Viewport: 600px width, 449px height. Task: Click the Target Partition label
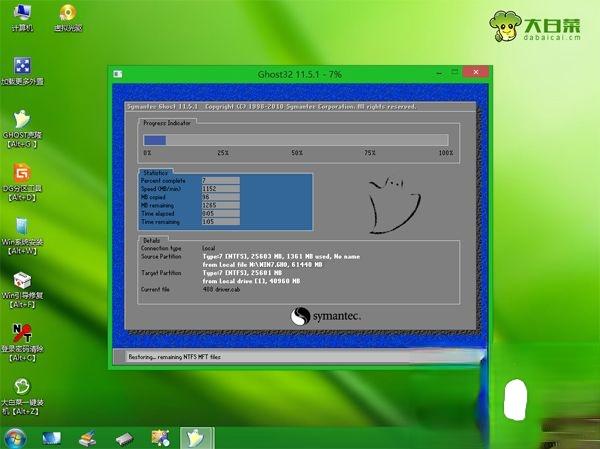[x=161, y=273]
